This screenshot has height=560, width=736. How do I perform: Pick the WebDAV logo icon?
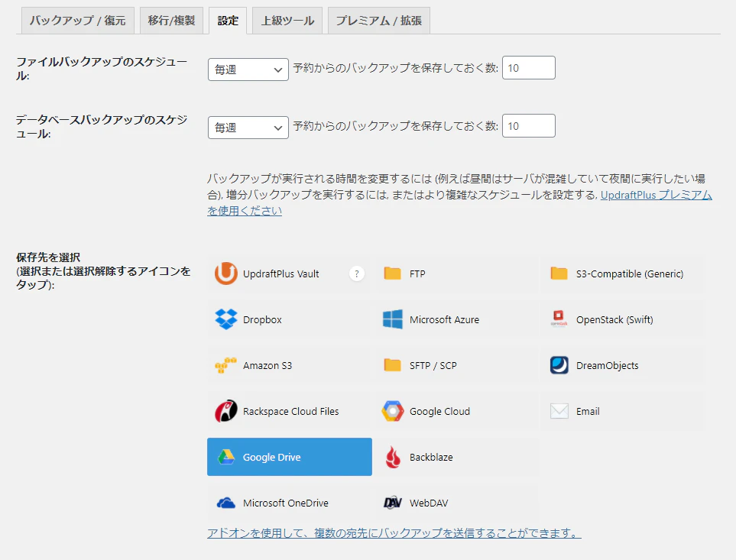[x=392, y=503]
